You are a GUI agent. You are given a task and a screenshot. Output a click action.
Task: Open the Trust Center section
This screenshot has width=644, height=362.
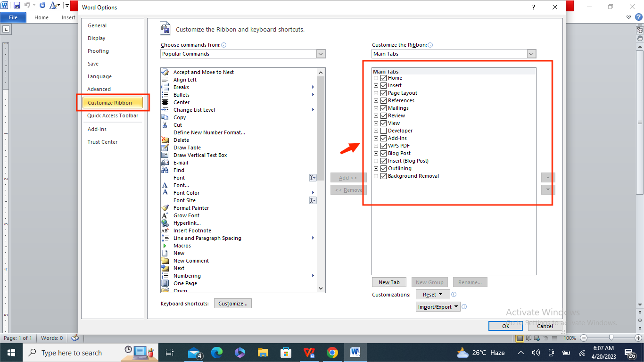102,141
